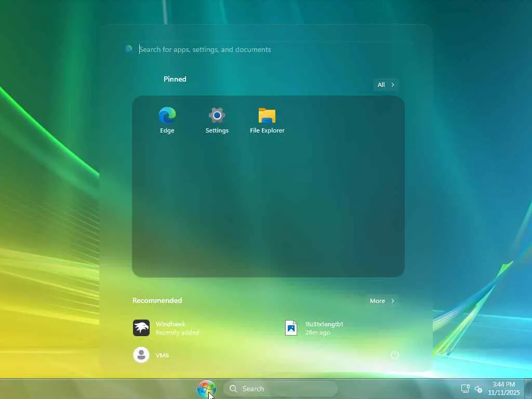Click the Windhawk 'Recently added' text

(177, 333)
